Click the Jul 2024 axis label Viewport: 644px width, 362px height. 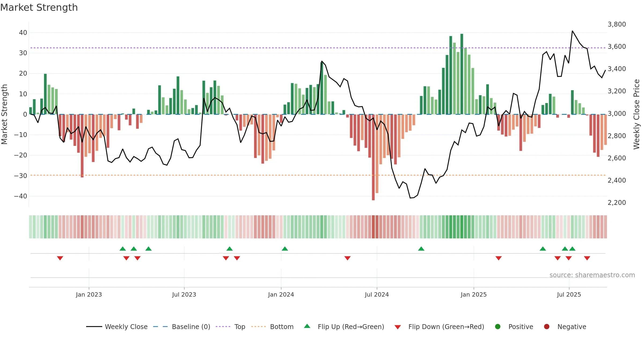coord(377,294)
